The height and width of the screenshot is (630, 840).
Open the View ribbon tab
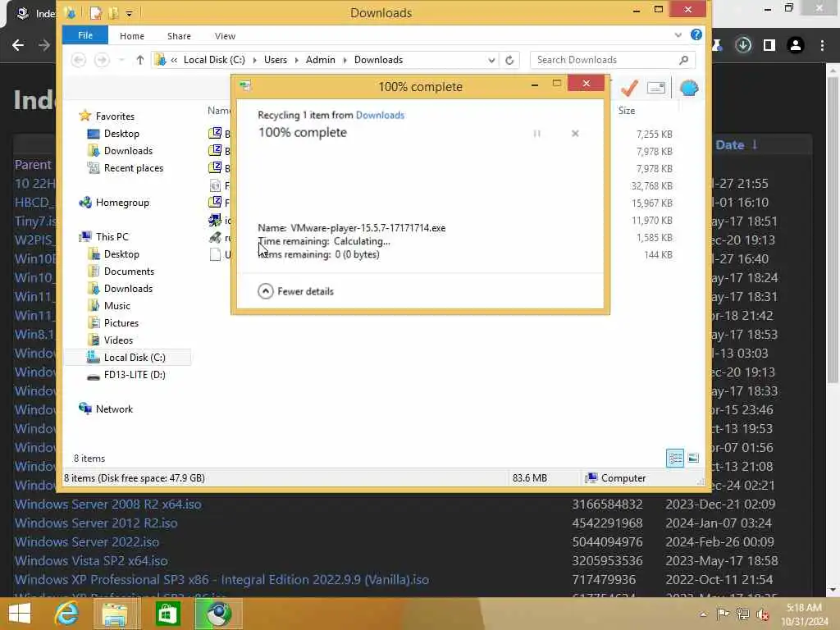click(x=225, y=36)
